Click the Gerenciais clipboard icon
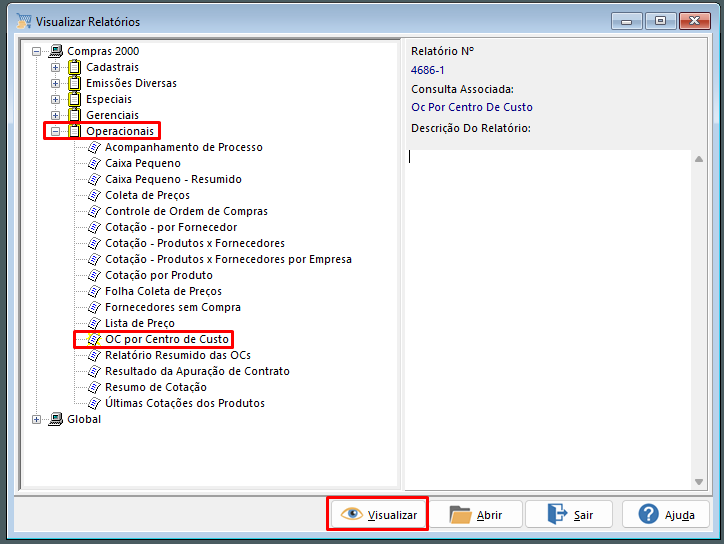Screen dimensions: 724x544 [74, 115]
